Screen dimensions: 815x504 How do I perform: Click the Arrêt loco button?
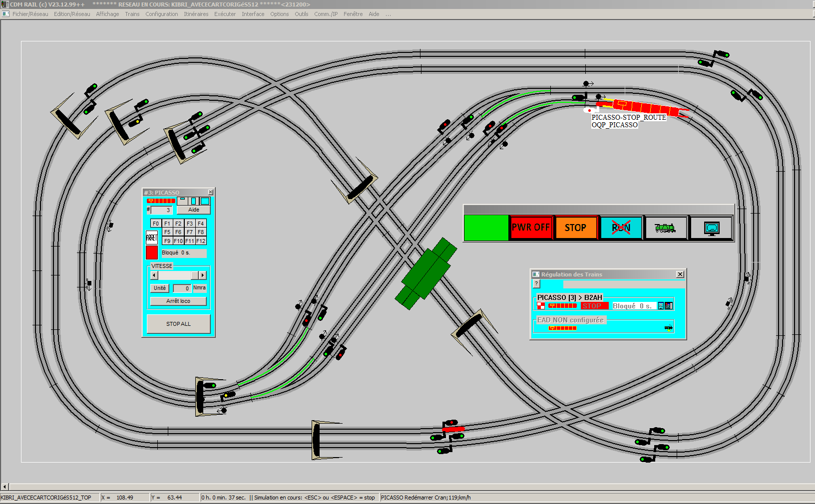pyautogui.click(x=178, y=301)
